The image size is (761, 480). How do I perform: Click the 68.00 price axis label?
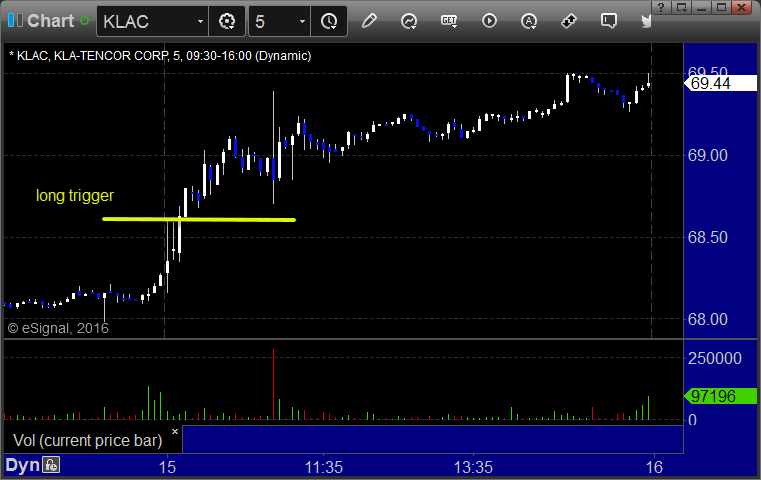point(708,319)
